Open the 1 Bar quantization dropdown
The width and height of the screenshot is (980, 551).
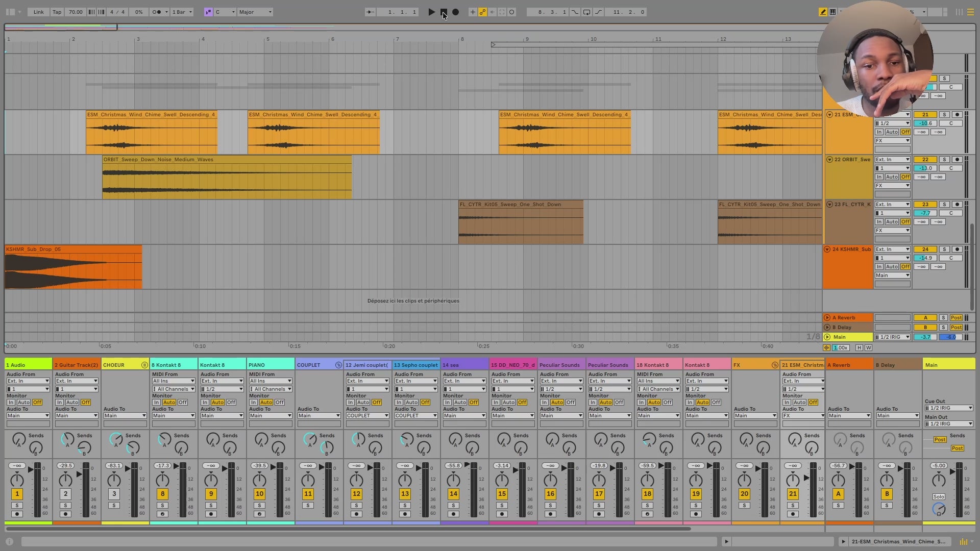[x=182, y=12]
